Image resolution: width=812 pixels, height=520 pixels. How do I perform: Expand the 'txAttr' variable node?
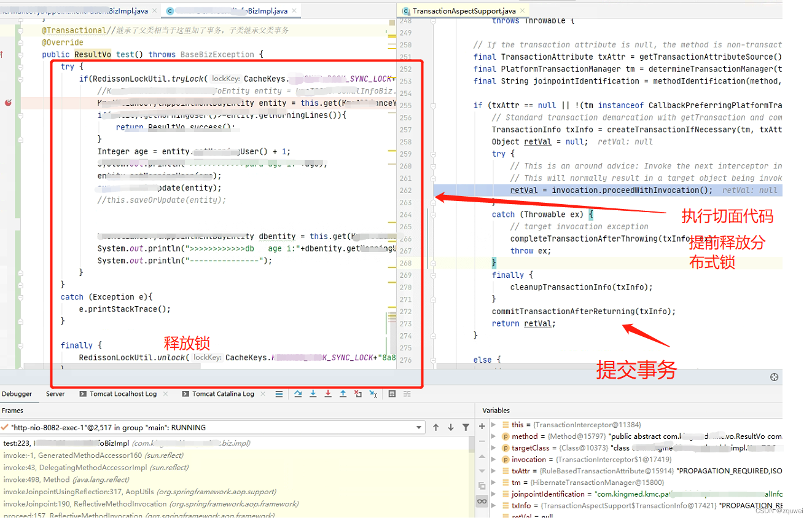[x=494, y=471]
